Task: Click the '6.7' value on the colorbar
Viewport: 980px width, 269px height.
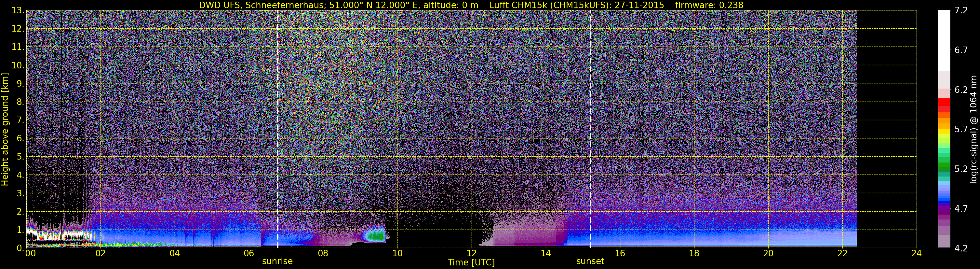Action: pos(961,50)
